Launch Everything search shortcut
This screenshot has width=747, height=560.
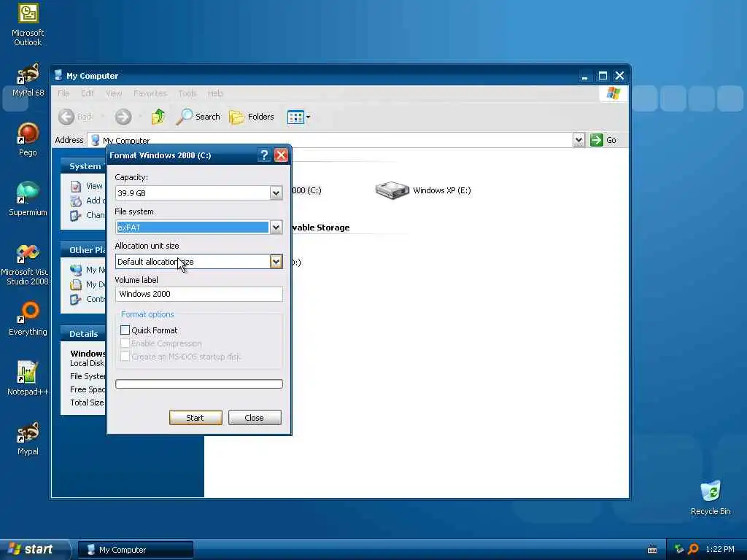pos(28,319)
